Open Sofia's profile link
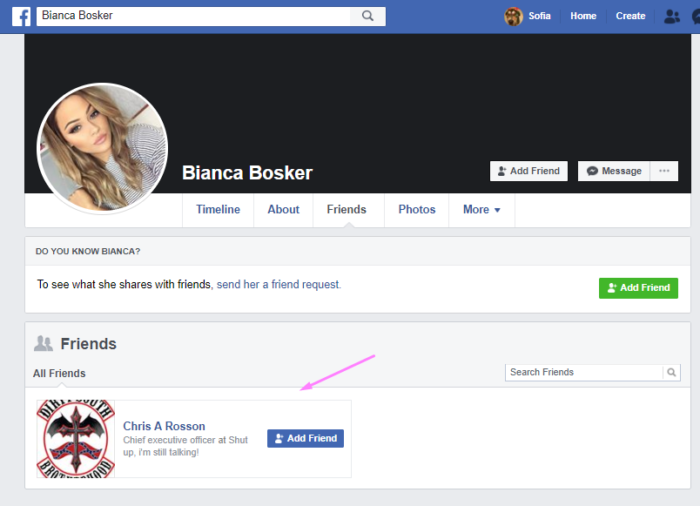The image size is (700, 506). click(539, 16)
